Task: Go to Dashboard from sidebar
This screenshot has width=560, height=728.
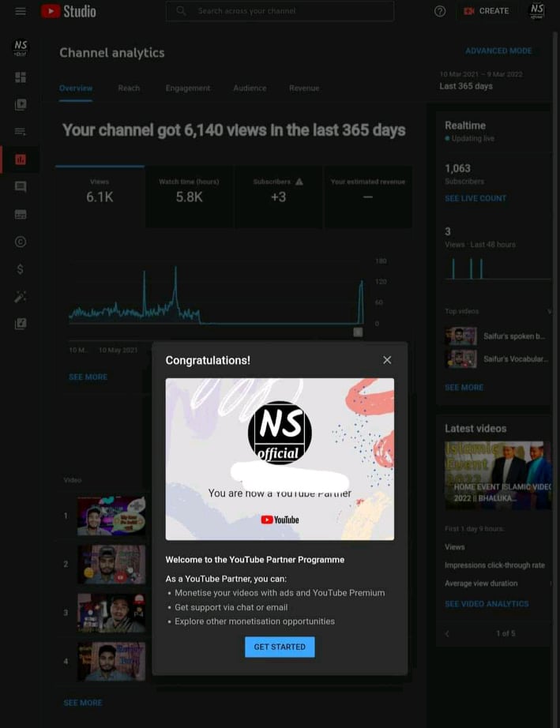Action: point(21,77)
